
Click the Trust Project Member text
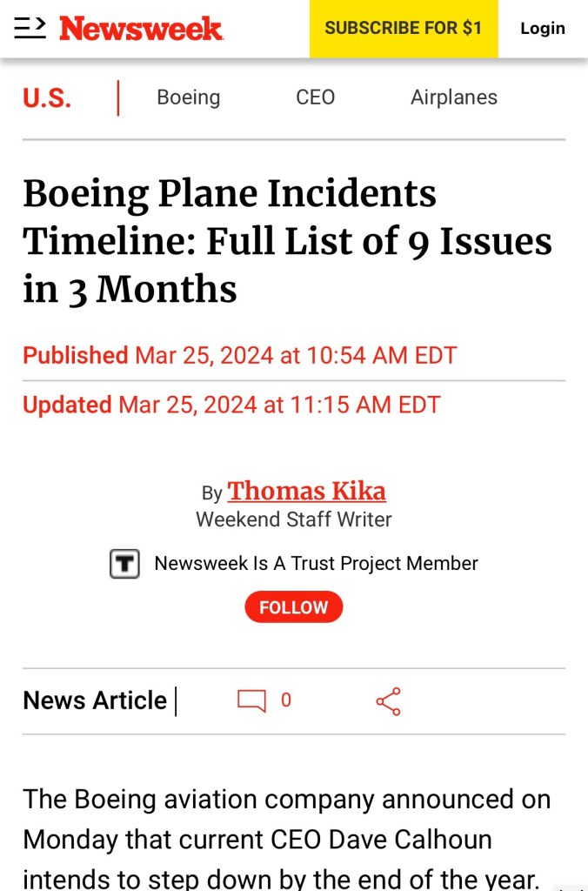[x=316, y=564]
